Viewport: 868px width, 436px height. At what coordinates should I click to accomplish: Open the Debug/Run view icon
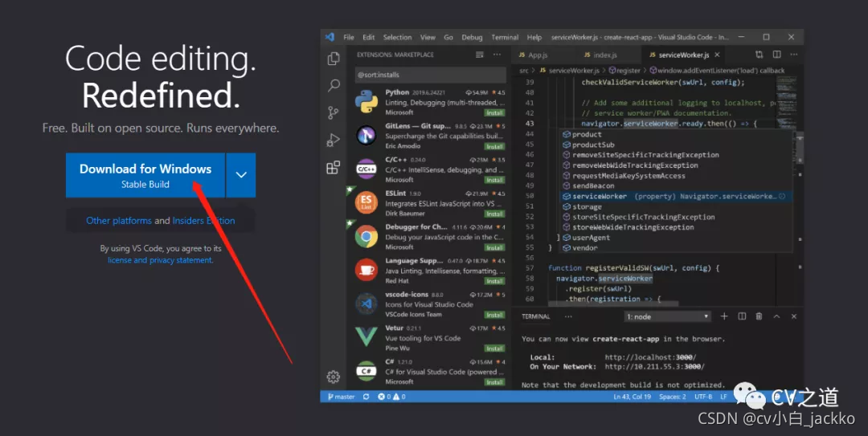334,140
